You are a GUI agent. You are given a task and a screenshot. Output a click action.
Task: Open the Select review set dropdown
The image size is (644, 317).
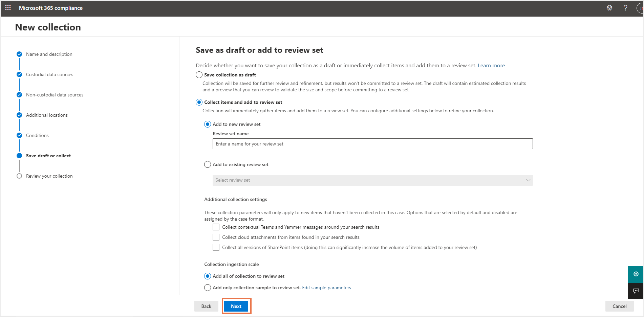point(372,180)
